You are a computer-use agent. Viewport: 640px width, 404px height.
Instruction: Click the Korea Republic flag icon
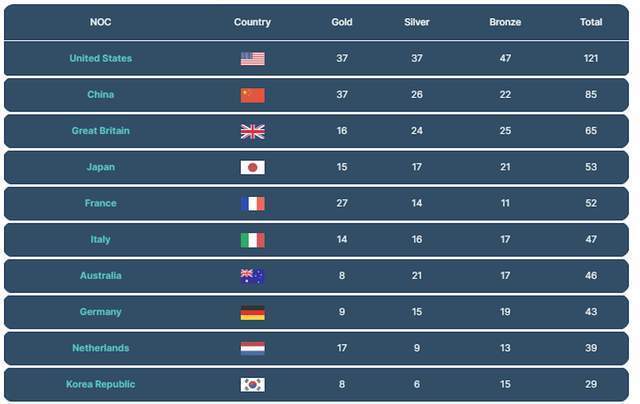(x=253, y=384)
